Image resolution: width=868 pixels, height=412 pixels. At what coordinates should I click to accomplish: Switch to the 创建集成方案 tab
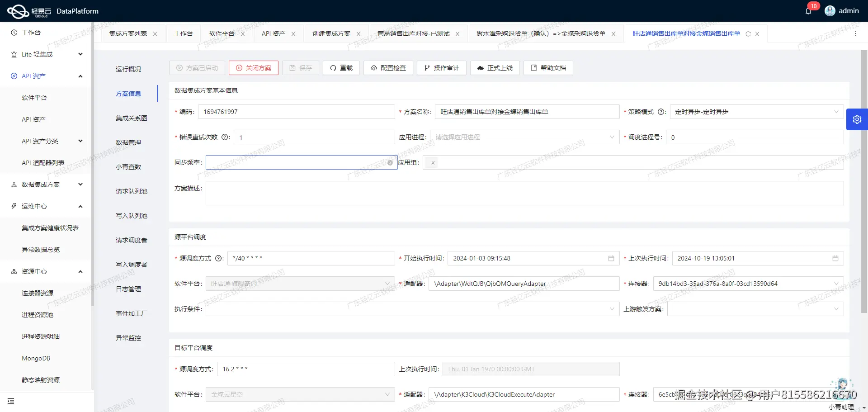[331, 33]
